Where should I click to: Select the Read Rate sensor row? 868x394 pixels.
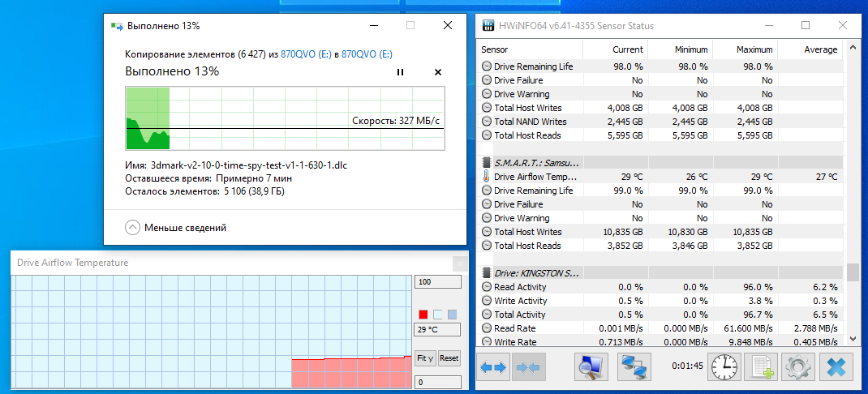(x=660, y=328)
